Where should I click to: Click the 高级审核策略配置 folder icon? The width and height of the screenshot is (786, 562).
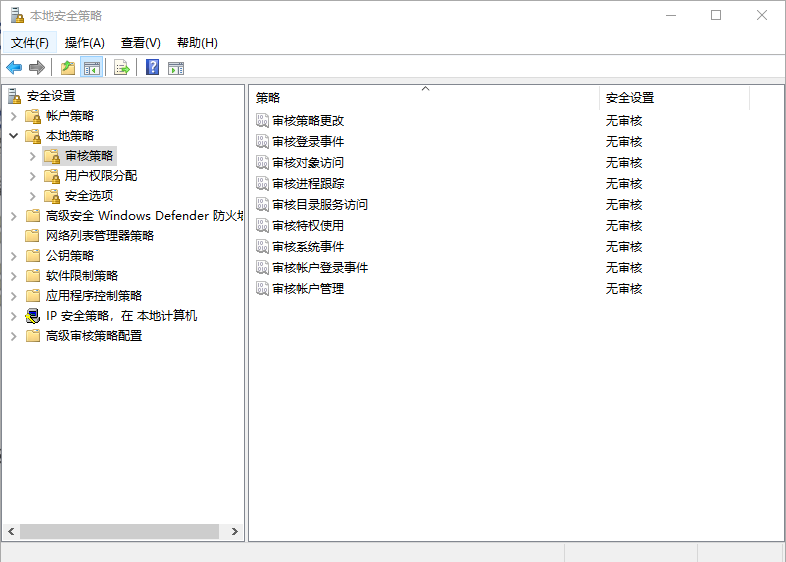(33, 335)
